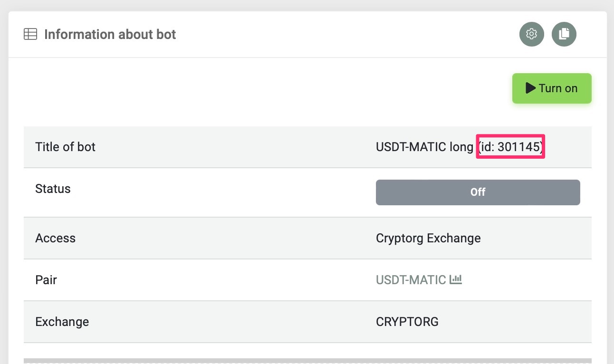Enable the bot with the Turn on control
Image resolution: width=614 pixels, height=364 pixels.
coord(551,88)
